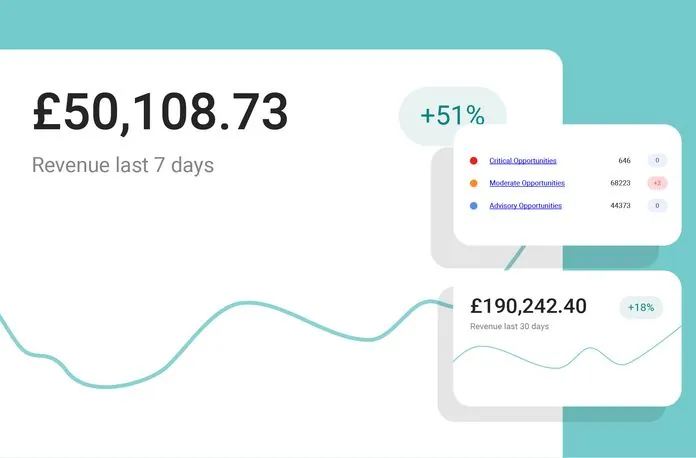
Task: Click the red Critical Opportunities dot
Action: 473,160
